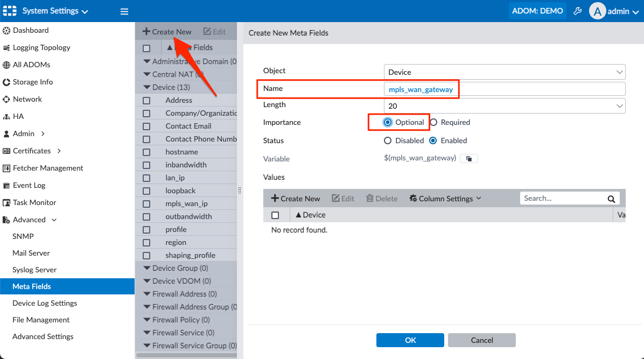Click the Name input field
644x359 pixels.
pyautogui.click(x=512, y=88)
